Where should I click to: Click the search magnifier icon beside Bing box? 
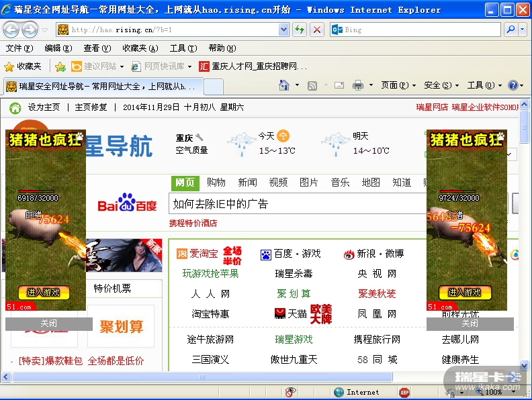[511, 30]
